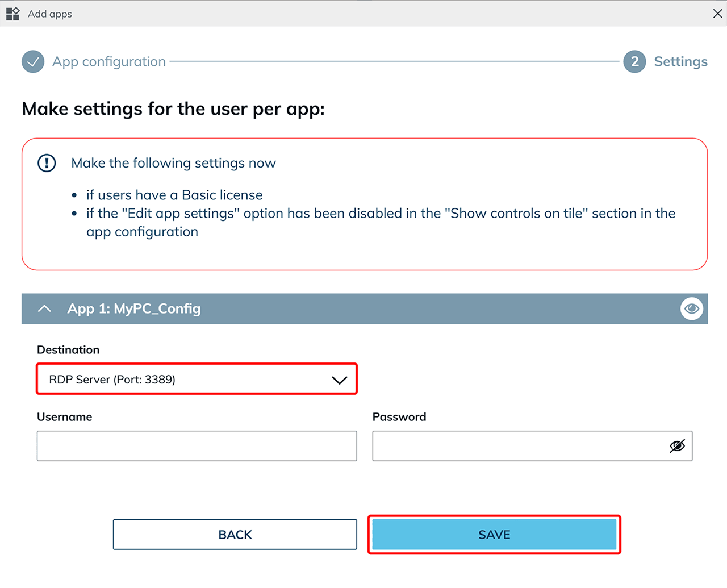The image size is (727, 588).
Task: Toggle password visibility with crossed-eye icon
Action: (677, 446)
